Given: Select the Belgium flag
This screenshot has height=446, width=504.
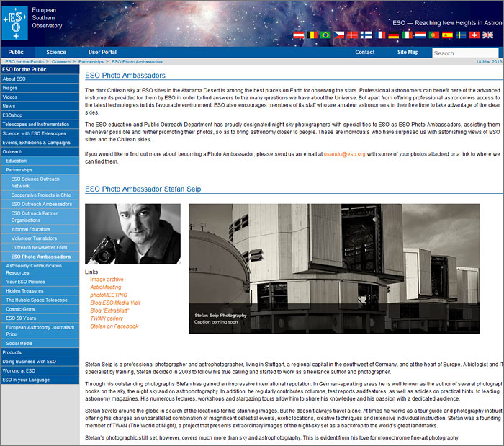Looking at the screenshot, I should click(x=312, y=35).
